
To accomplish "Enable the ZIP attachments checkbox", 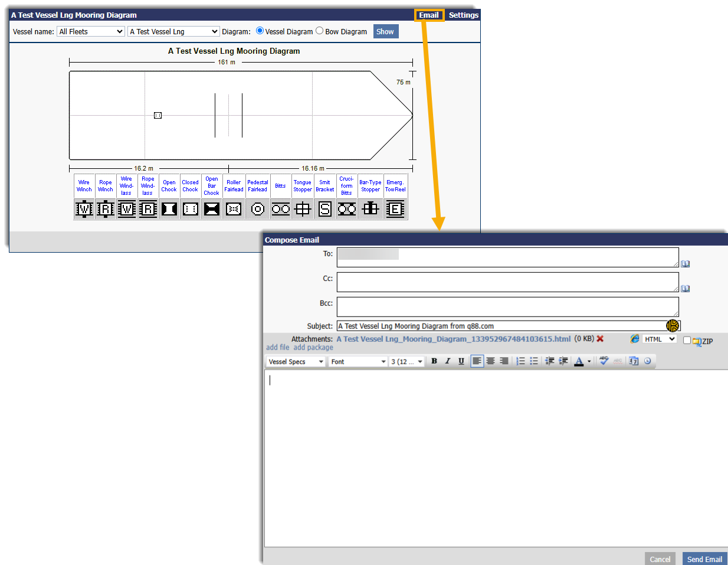I will point(687,340).
